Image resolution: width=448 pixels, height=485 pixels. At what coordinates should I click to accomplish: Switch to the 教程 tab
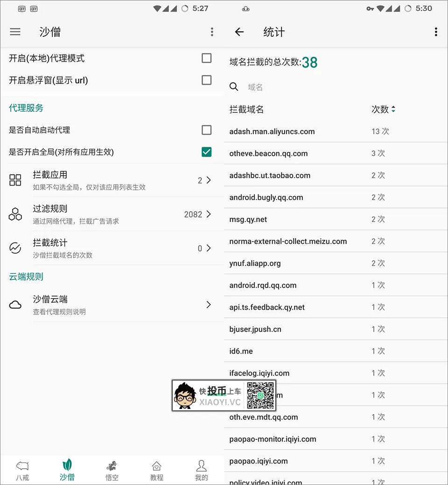pyautogui.click(x=157, y=471)
